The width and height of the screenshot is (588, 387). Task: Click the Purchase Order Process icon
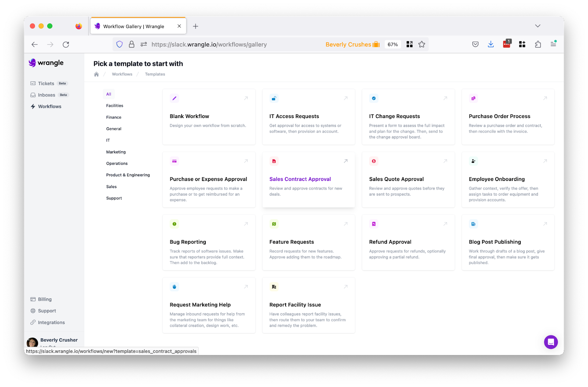(x=473, y=98)
